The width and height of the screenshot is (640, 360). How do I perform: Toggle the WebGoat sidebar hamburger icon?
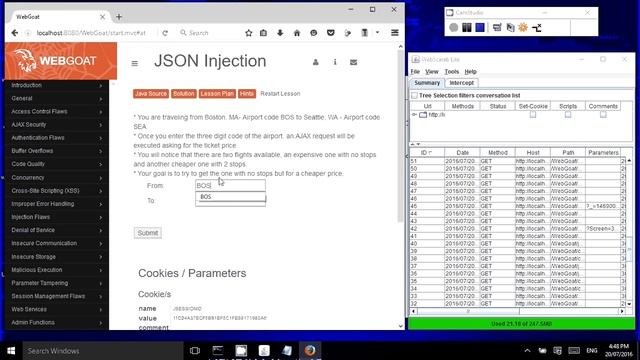[135, 63]
